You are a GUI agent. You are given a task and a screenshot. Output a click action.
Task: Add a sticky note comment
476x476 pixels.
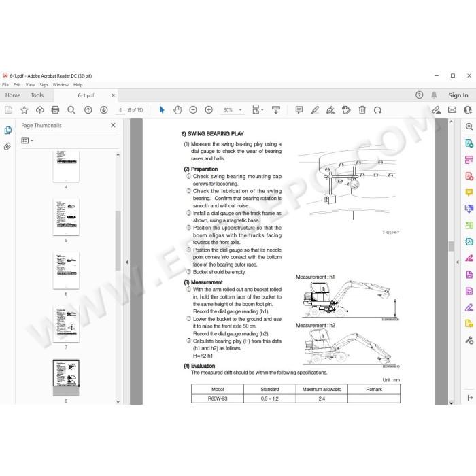pyautogui.click(x=299, y=110)
